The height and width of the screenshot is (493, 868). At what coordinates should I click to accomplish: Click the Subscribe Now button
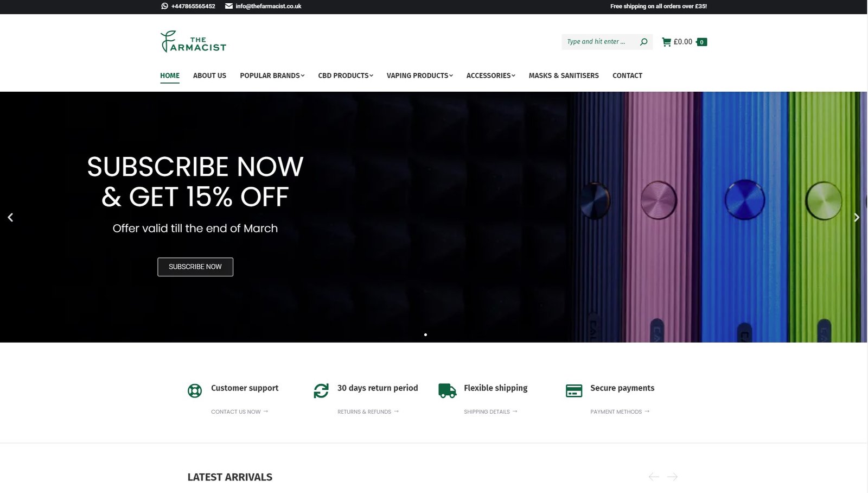(195, 267)
